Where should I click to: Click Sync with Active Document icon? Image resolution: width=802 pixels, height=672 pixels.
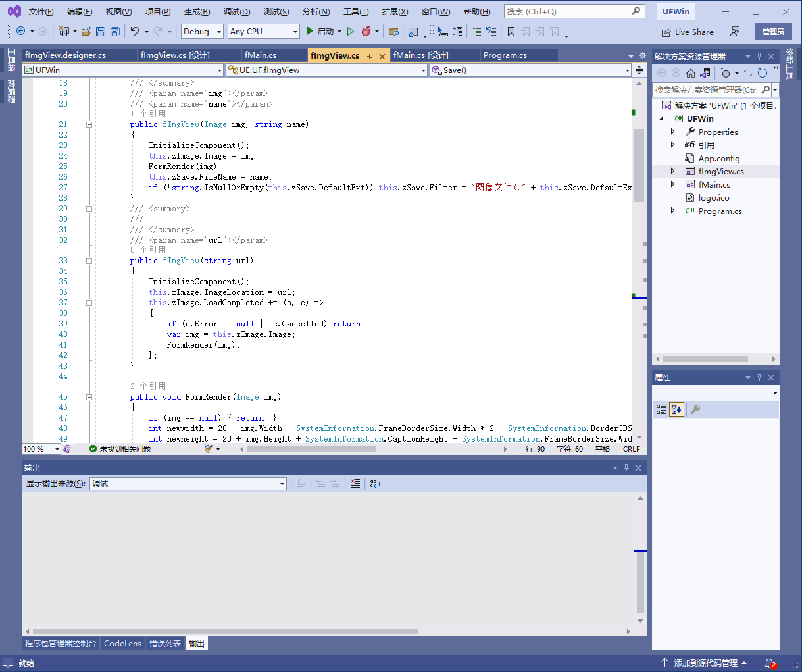tap(748, 73)
